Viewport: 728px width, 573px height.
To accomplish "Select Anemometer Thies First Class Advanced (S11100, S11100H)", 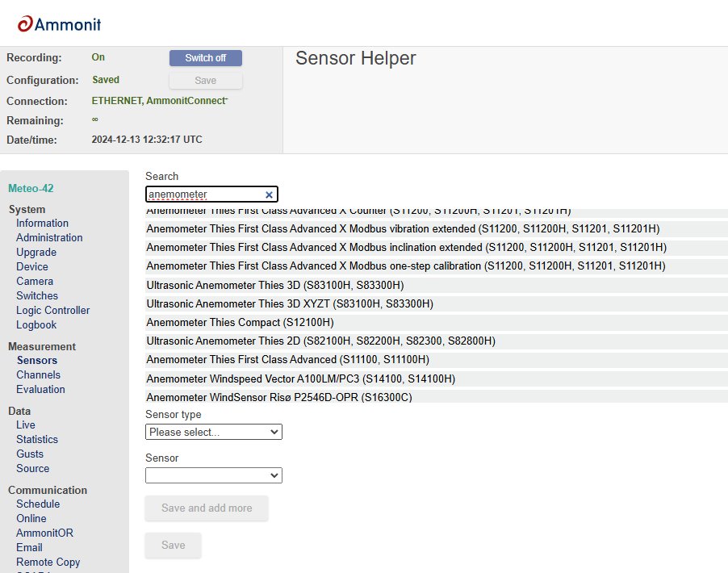I will click(437, 359).
